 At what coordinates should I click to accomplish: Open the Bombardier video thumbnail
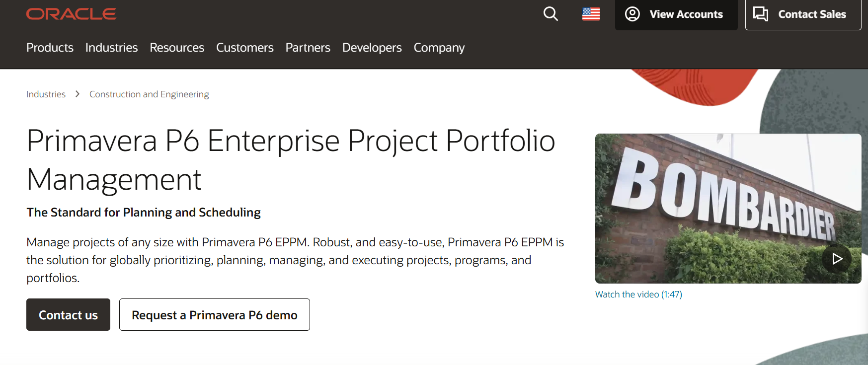728,209
